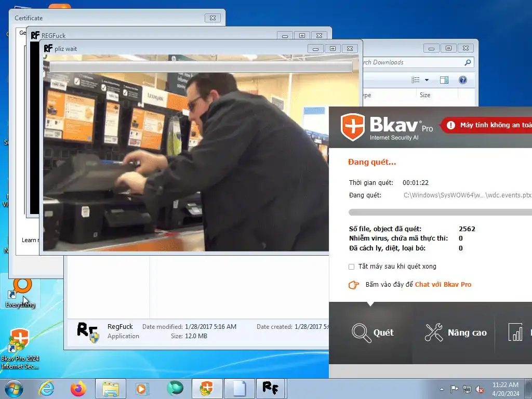This screenshot has width=532, height=399.
Task: Close the Certificate dialog
Action: click(x=212, y=18)
